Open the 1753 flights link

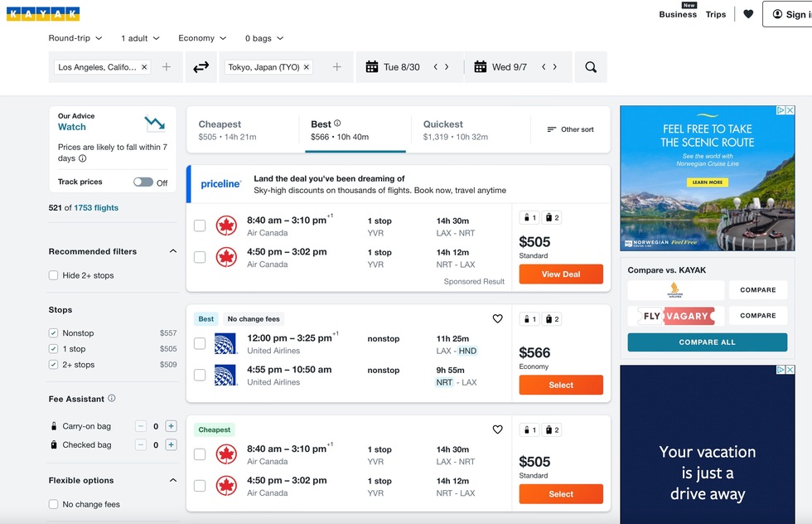(96, 208)
